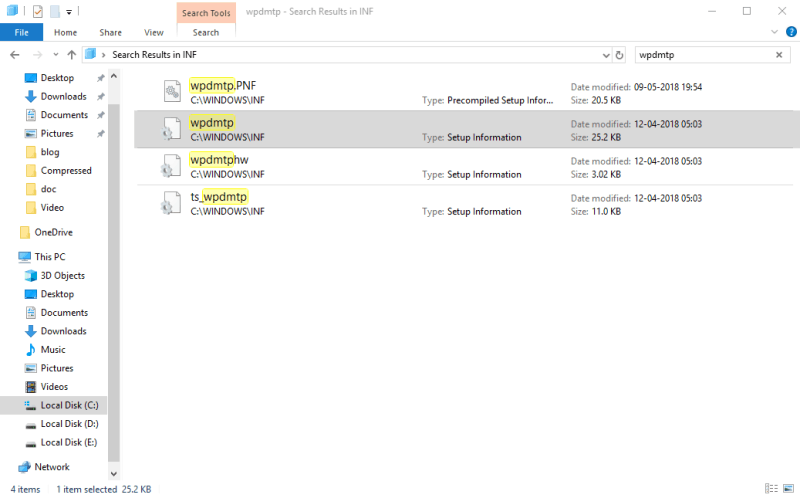
Task: Clear the wpdmtp search text
Action: pyautogui.click(x=780, y=55)
